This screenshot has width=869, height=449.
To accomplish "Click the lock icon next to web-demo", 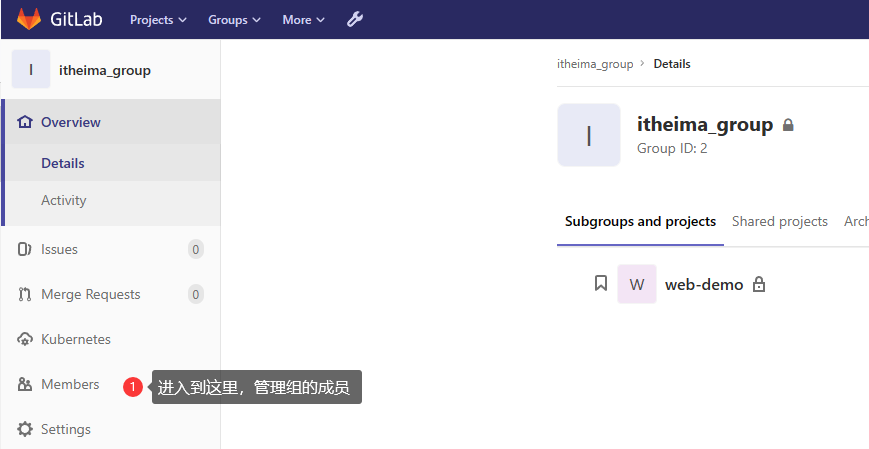I will 759,284.
